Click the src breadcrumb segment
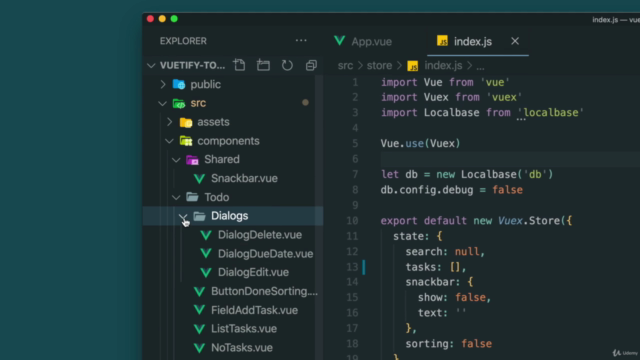640x360 pixels. coord(345,66)
